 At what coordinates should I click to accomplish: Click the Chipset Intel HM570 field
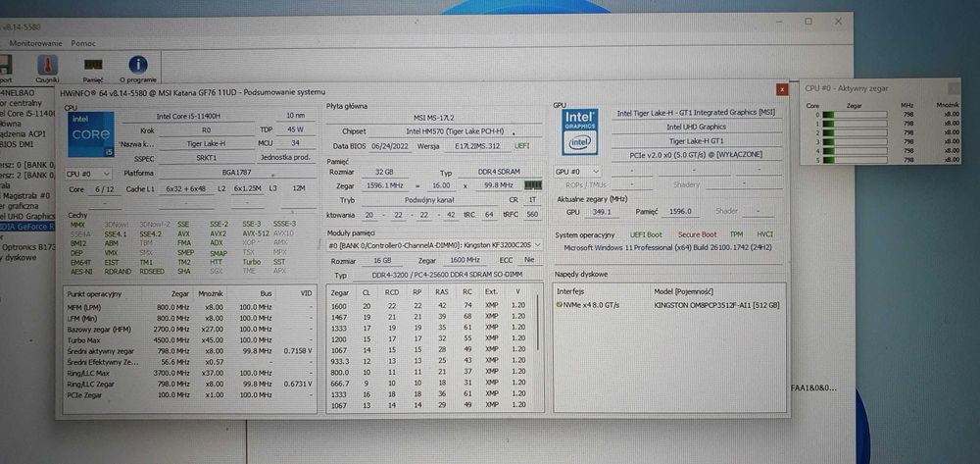click(455, 132)
